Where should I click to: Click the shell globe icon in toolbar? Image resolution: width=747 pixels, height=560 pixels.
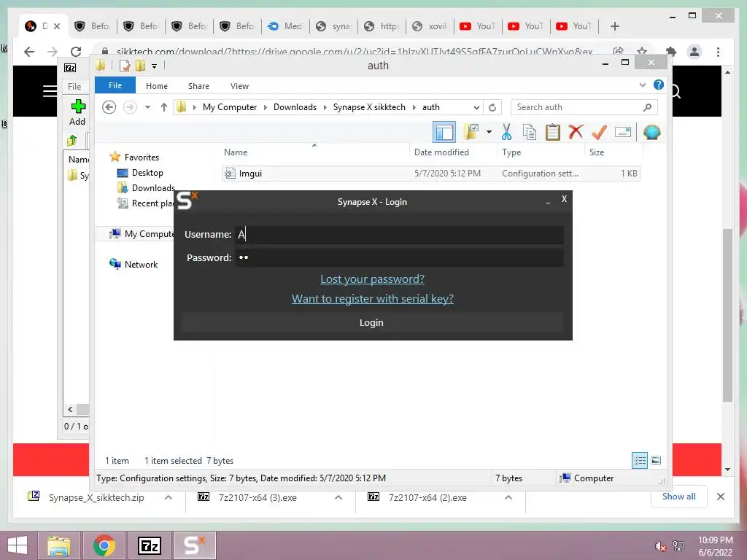651,132
